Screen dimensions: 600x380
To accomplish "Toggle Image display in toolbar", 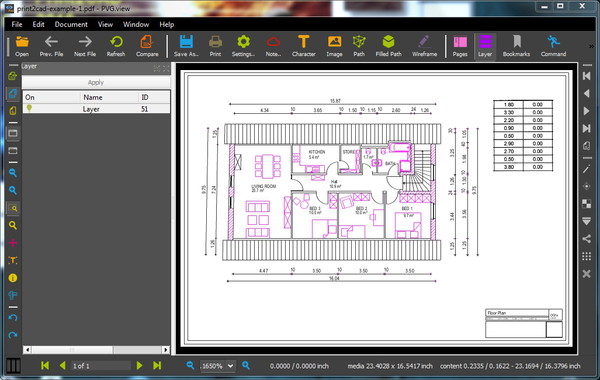I will (334, 46).
